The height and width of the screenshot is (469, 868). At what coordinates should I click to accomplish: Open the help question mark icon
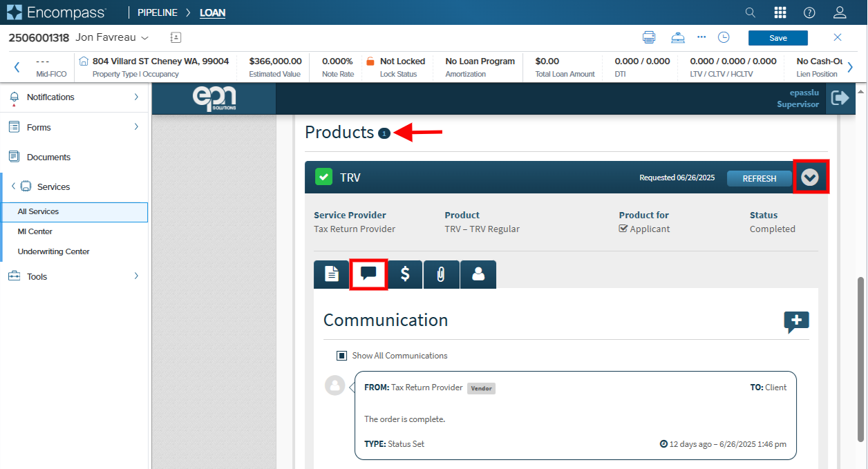(809, 12)
